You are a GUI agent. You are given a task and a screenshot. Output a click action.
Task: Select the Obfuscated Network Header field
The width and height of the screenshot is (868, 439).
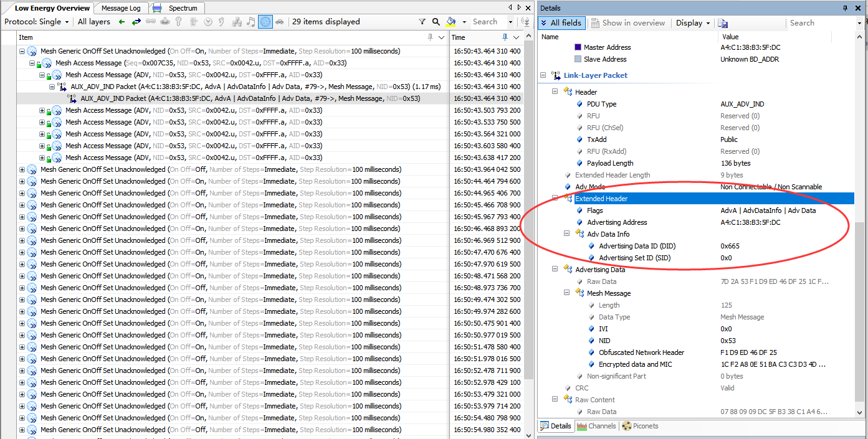(x=641, y=352)
